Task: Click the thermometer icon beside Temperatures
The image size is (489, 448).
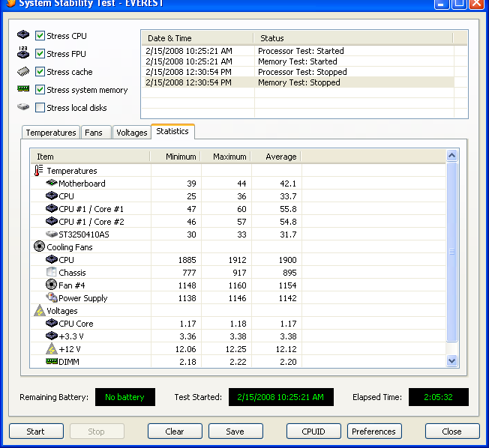Action: click(39, 170)
